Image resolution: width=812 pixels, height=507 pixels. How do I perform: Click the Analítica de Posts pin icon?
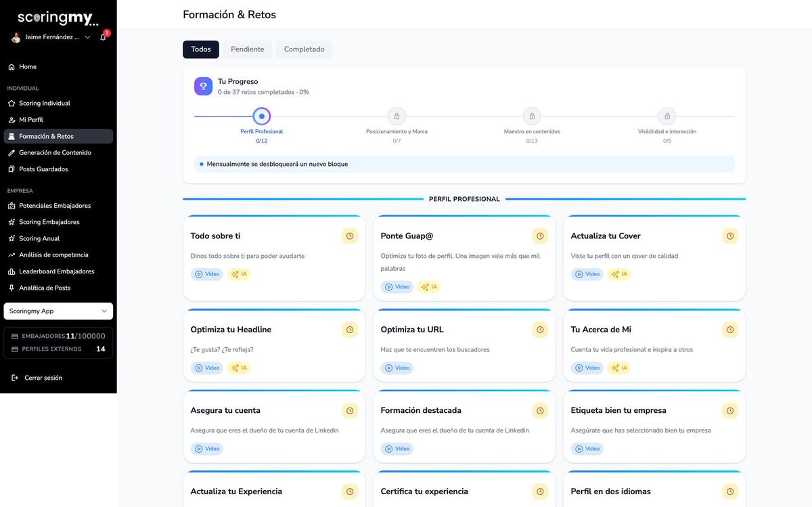(12, 288)
